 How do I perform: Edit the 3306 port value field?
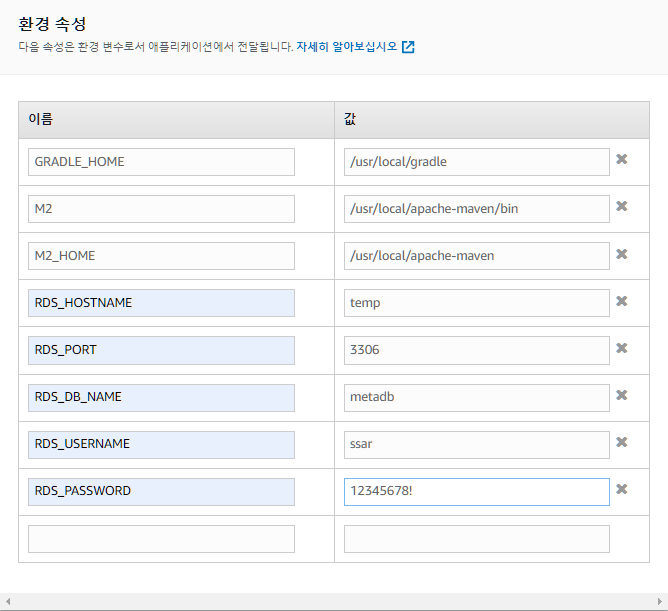pyautogui.click(x=477, y=350)
